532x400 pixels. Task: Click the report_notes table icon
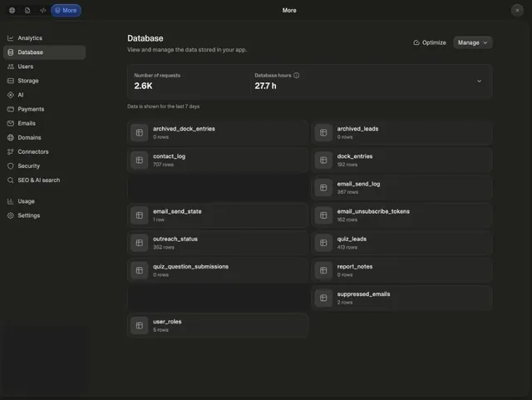pyautogui.click(x=323, y=270)
